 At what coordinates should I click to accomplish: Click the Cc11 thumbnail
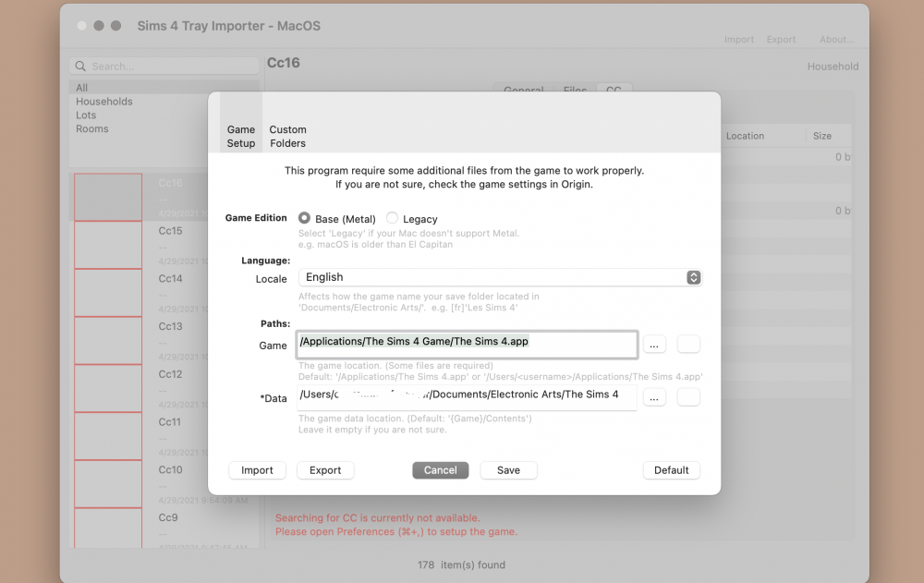pyautogui.click(x=108, y=435)
